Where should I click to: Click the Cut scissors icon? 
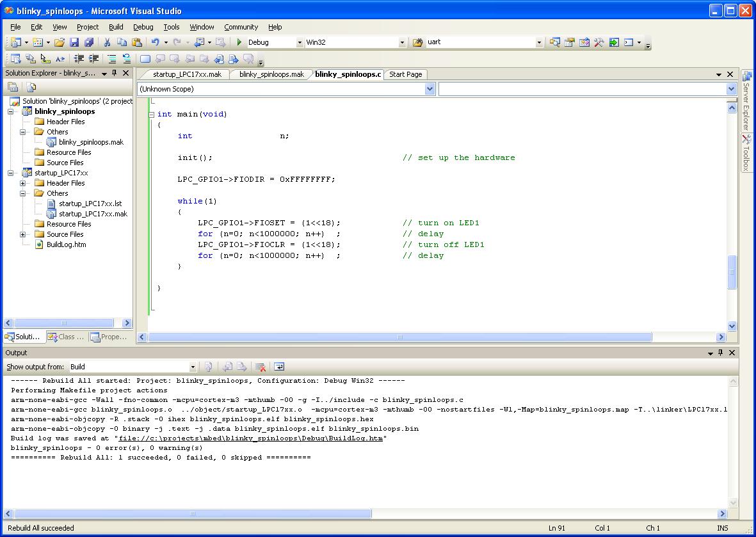pos(107,42)
